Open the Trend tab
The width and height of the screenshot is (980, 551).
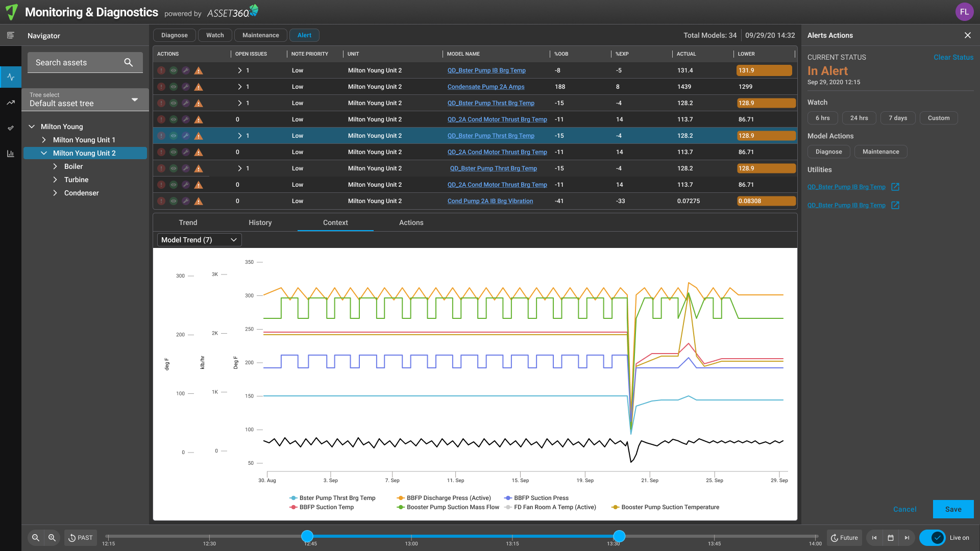[188, 222]
